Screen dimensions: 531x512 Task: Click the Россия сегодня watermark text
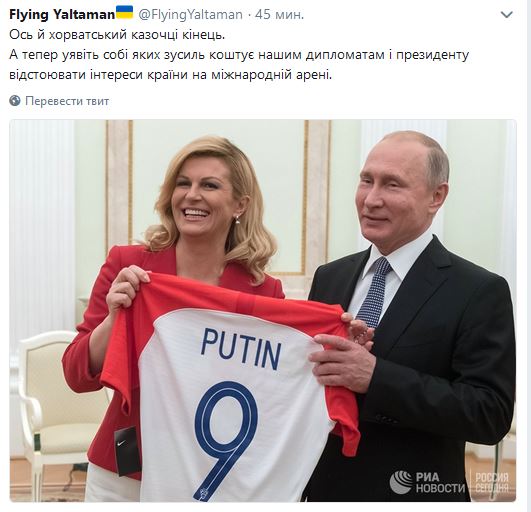point(491,482)
